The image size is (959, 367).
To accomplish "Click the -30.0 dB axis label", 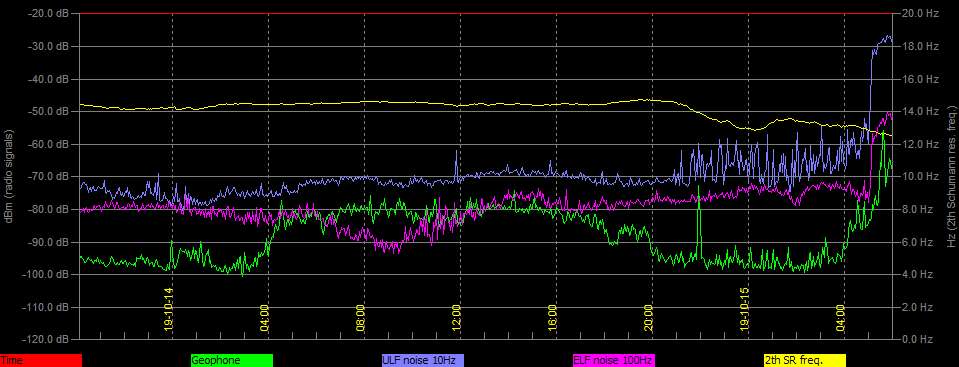I will [x=48, y=46].
